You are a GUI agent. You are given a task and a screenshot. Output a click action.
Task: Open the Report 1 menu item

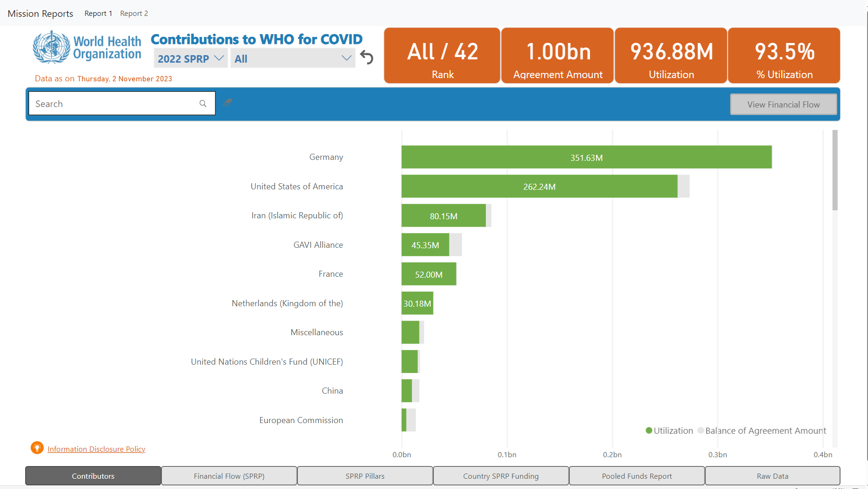coord(98,13)
